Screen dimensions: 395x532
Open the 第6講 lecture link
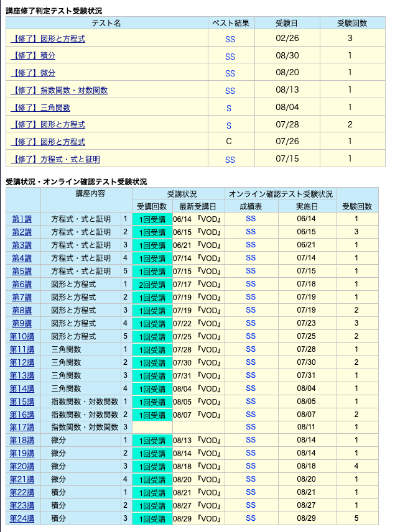point(22,284)
